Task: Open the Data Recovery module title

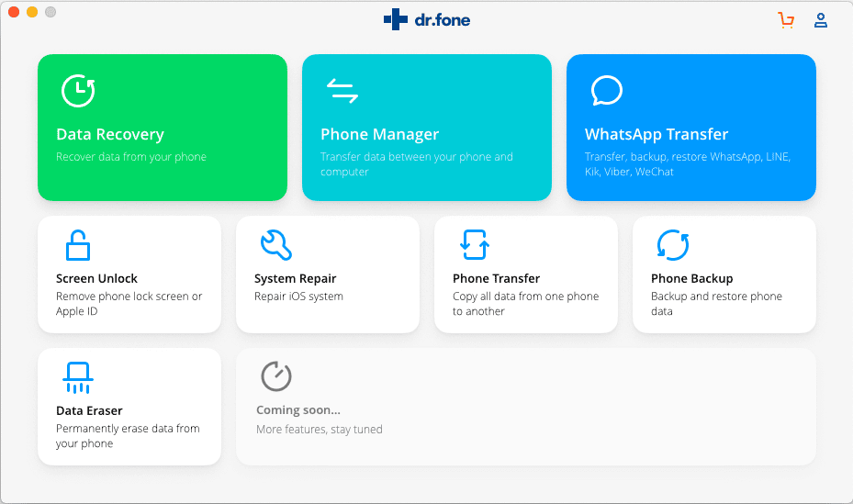Action: (110, 134)
